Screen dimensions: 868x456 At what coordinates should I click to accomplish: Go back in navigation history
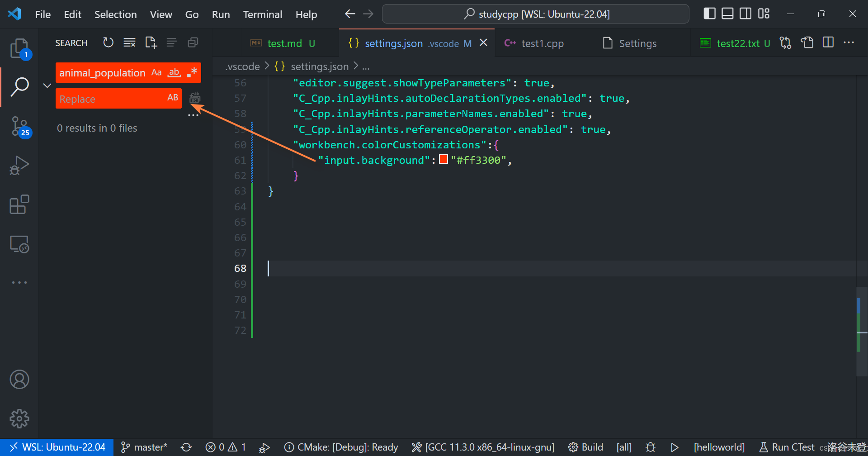click(350, 14)
